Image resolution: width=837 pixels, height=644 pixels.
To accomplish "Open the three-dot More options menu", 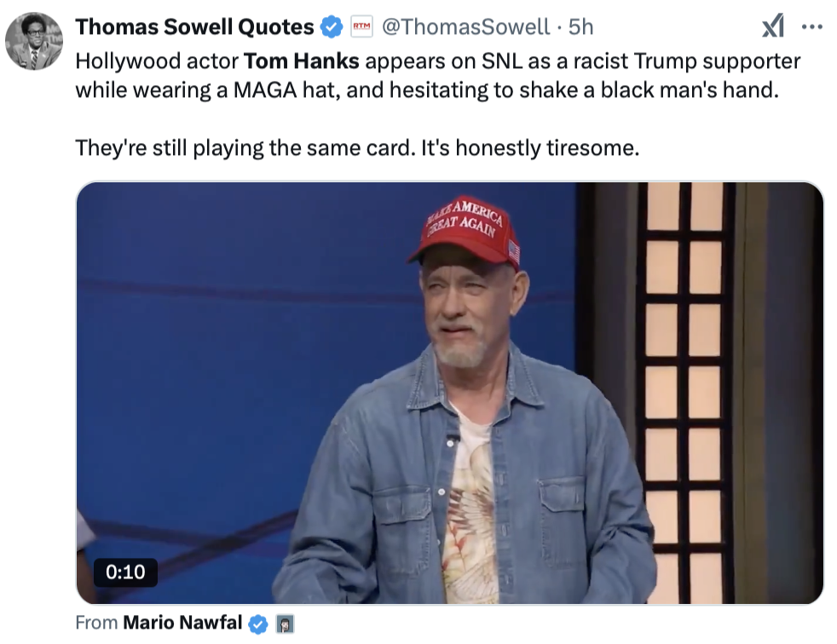I will pyautogui.click(x=812, y=27).
